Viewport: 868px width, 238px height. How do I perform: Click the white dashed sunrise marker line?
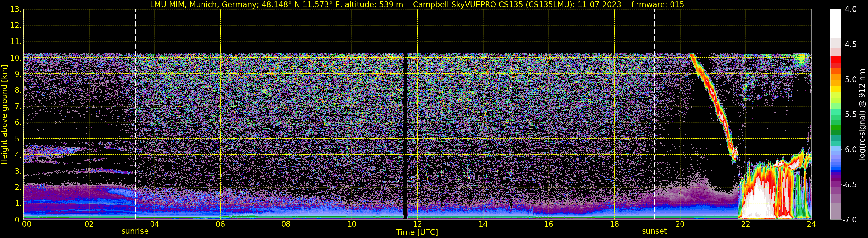pos(136,114)
